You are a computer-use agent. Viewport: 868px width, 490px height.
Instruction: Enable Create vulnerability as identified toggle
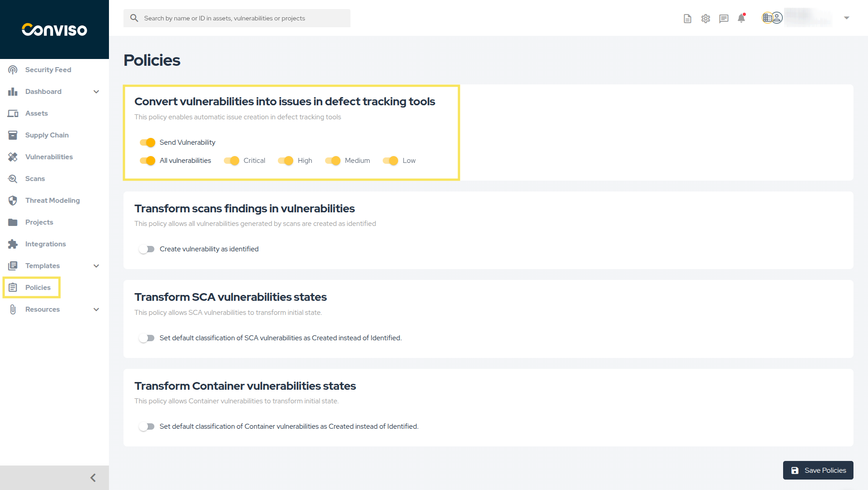147,249
